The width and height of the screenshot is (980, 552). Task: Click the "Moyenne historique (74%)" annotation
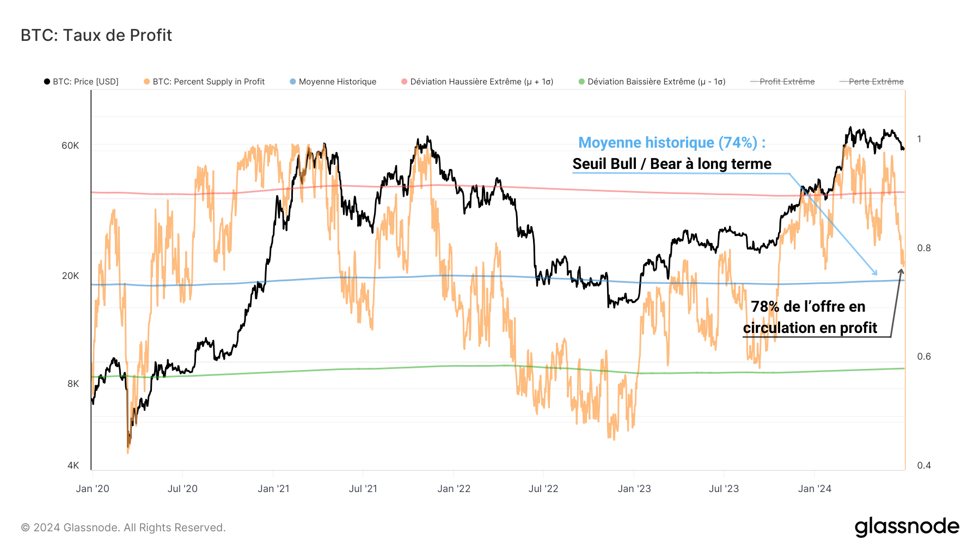(x=671, y=143)
